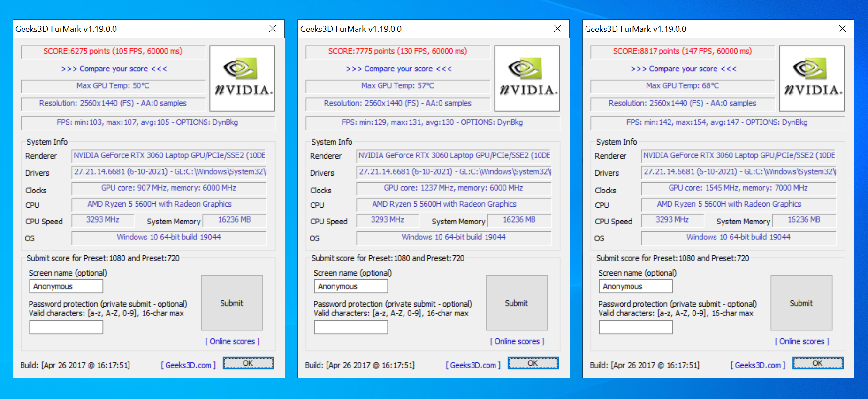Open Compare your score in the 8817-point window
Screen dimensions: 868x399
click(x=683, y=69)
